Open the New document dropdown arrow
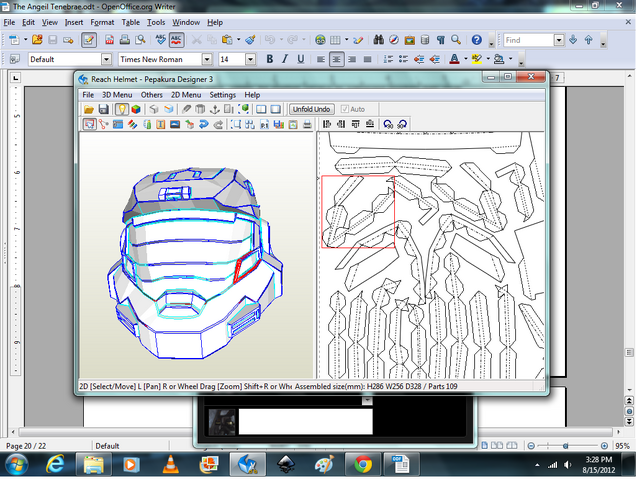This screenshot has width=637, height=479. (25, 40)
